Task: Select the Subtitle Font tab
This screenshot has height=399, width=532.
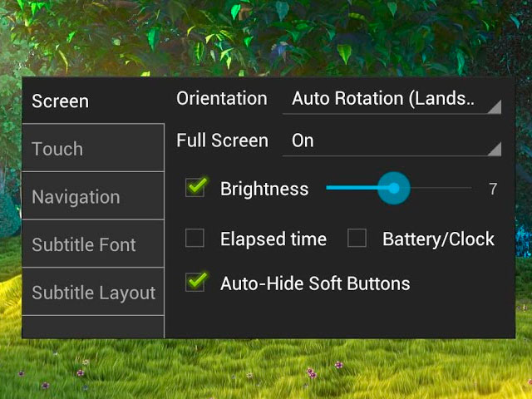Action: point(93,244)
